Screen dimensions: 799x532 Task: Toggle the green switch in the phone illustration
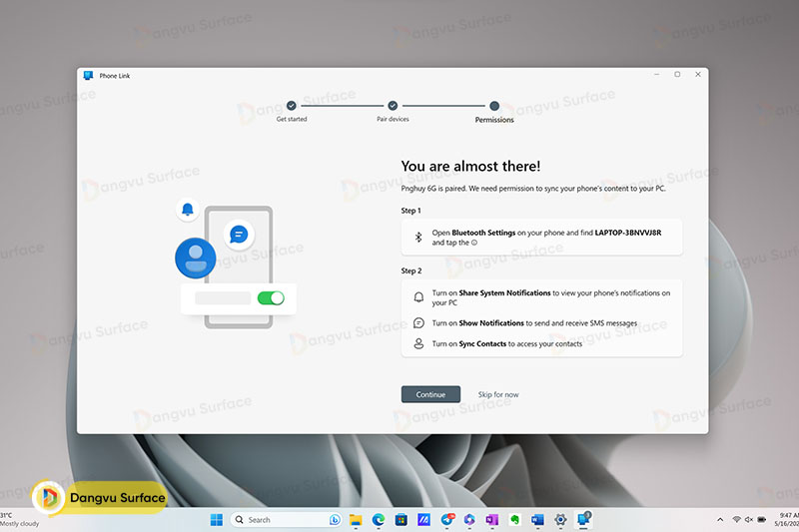(x=271, y=297)
